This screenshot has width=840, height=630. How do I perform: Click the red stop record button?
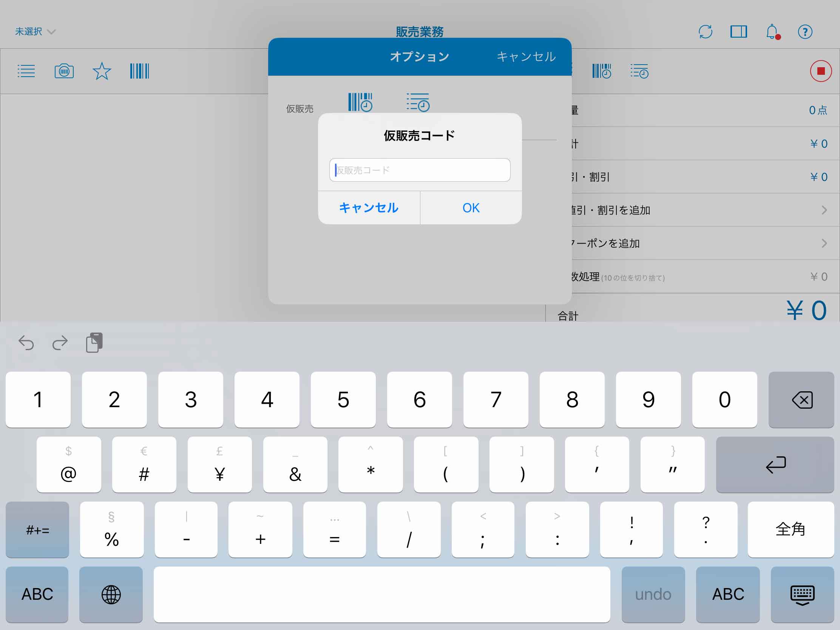coord(820,71)
